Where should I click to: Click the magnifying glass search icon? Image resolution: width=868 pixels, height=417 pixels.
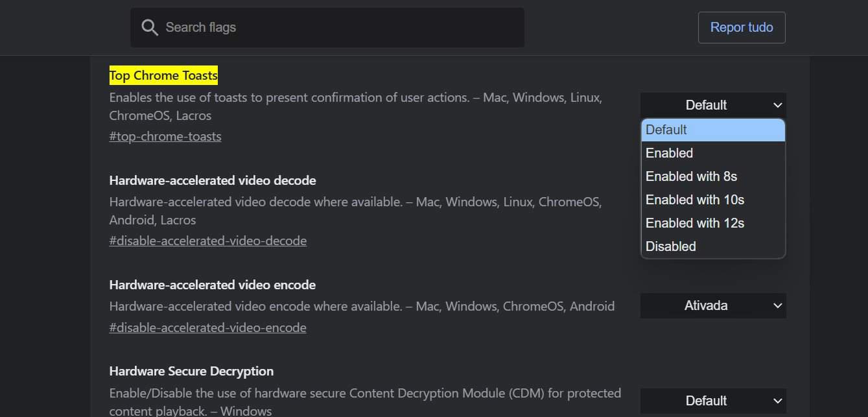pos(150,27)
